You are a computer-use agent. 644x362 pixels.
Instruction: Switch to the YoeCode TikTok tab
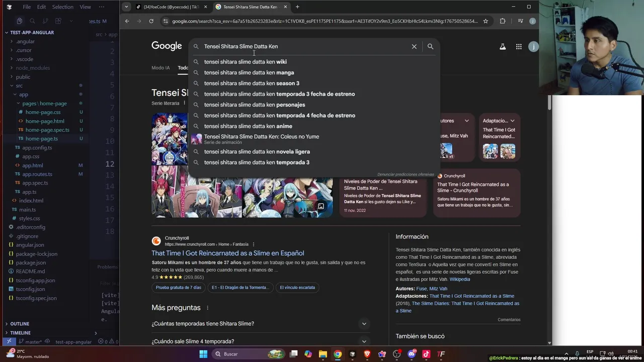click(x=171, y=7)
